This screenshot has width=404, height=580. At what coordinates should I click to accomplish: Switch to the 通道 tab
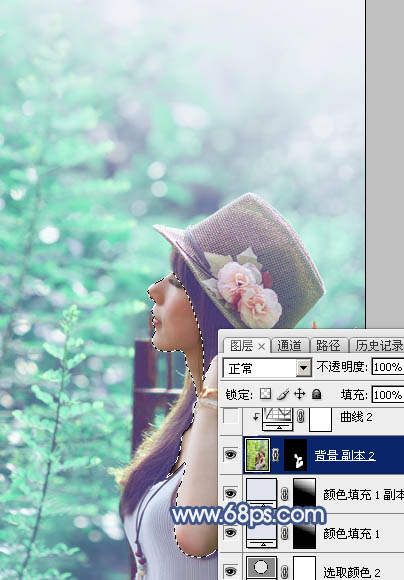289,346
